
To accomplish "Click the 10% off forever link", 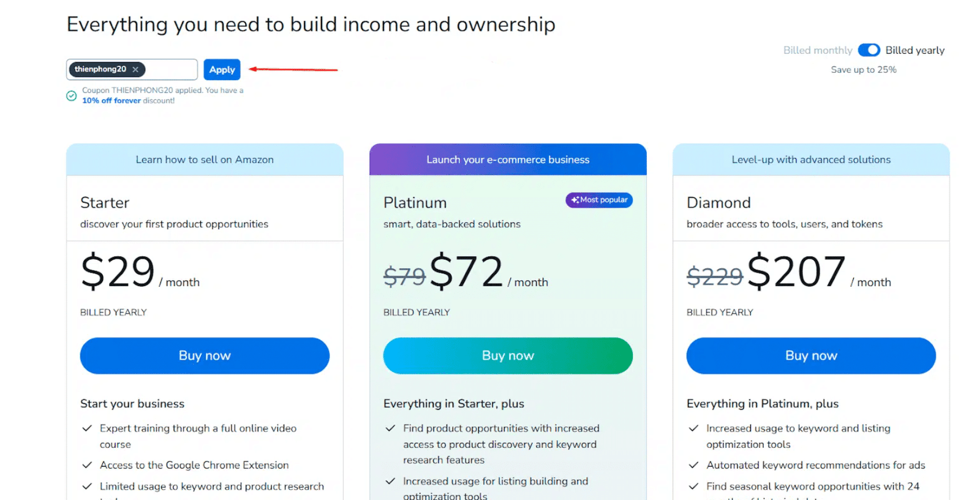I will tap(111, 100).
